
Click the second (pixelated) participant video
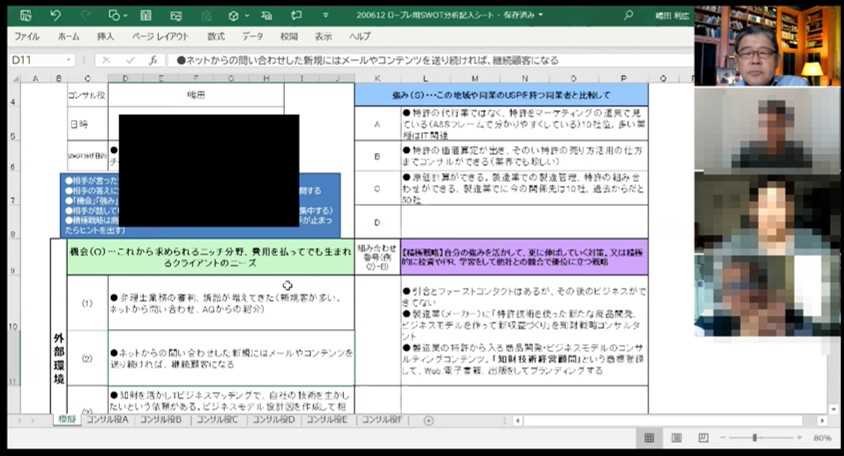[767, 130]
